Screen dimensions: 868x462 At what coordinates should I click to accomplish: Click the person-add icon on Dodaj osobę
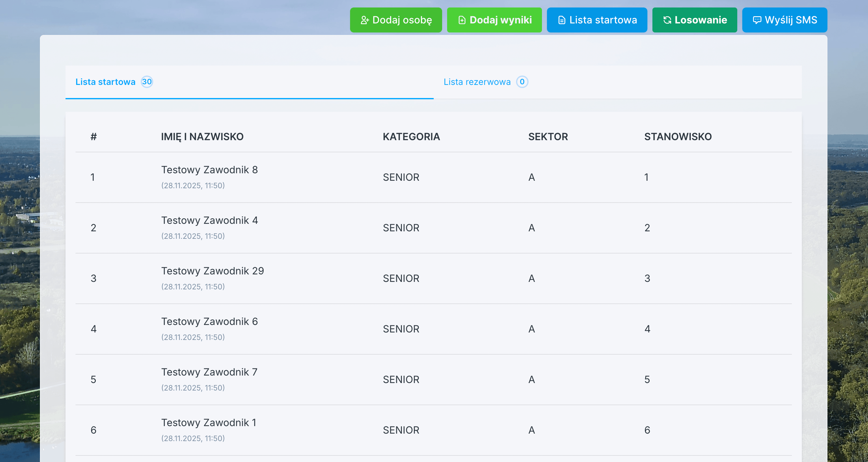pyautogui.click(x=365, y=20)
